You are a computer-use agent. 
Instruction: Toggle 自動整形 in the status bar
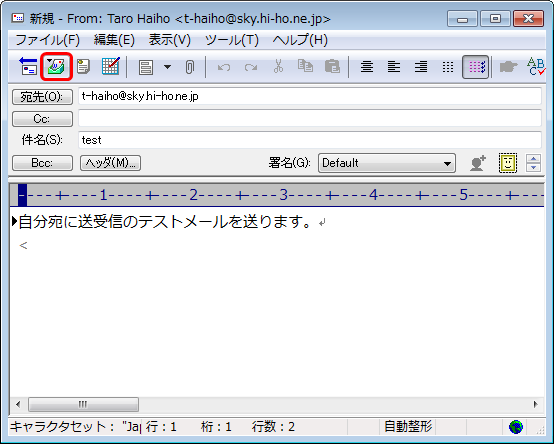point(408,426)
